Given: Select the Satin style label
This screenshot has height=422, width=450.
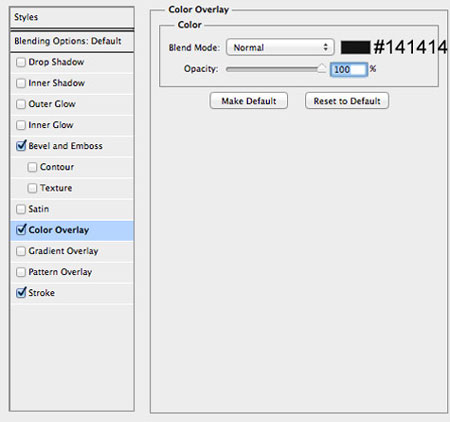Looking at the screenshot, I should tap(39, 209).
